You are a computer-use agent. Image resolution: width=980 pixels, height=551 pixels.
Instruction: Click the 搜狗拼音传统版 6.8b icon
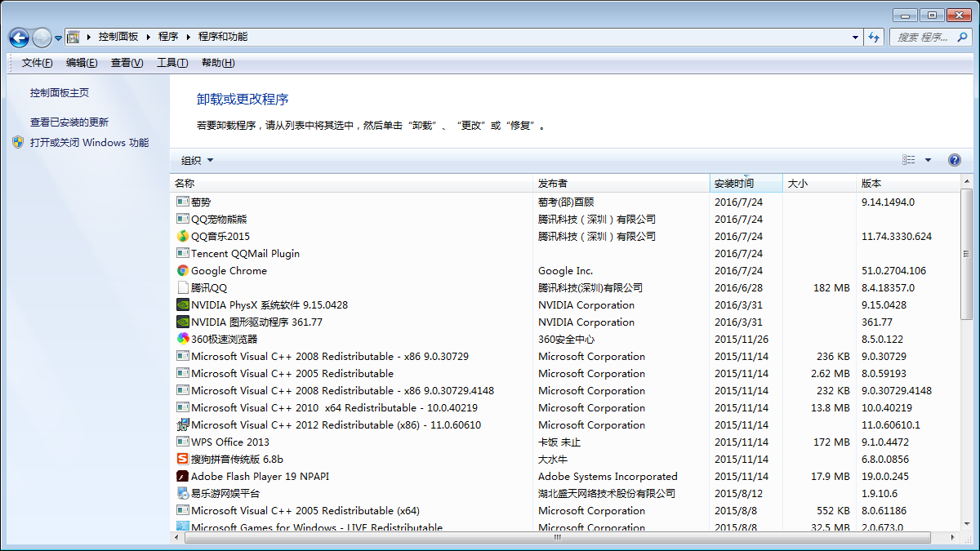[183, 460]
